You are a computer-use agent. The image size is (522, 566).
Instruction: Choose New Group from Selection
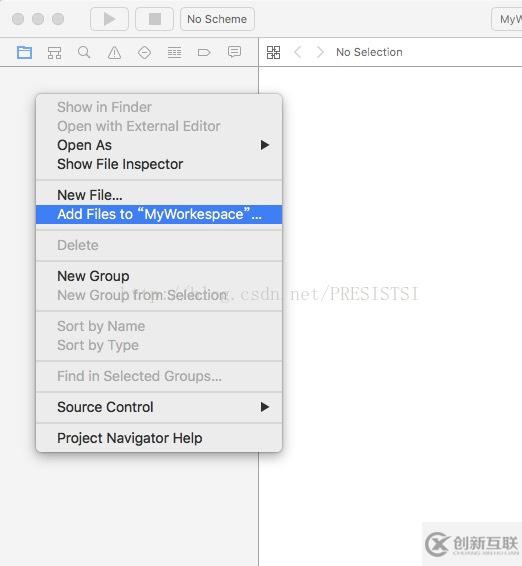(x=159, y=295)
